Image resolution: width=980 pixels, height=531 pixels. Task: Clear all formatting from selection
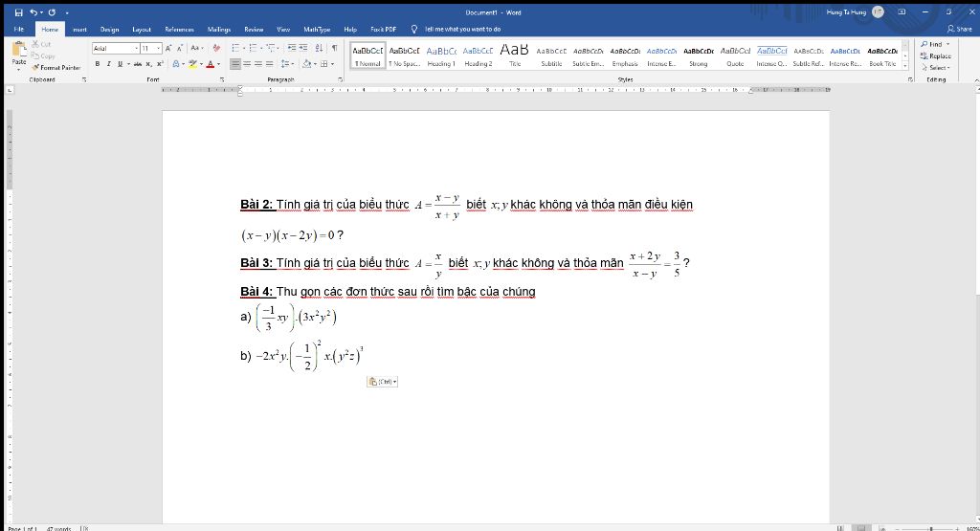[216, 48]
